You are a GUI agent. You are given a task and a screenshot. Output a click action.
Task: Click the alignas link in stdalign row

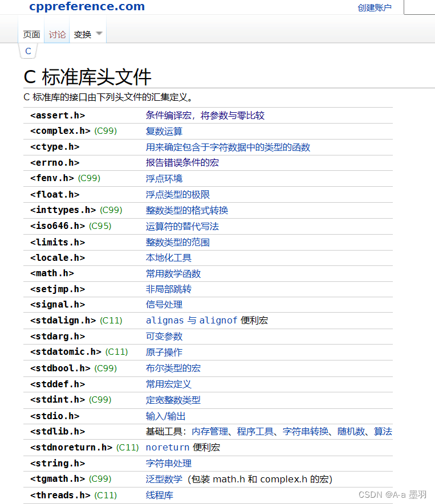(x=165, y=321)
